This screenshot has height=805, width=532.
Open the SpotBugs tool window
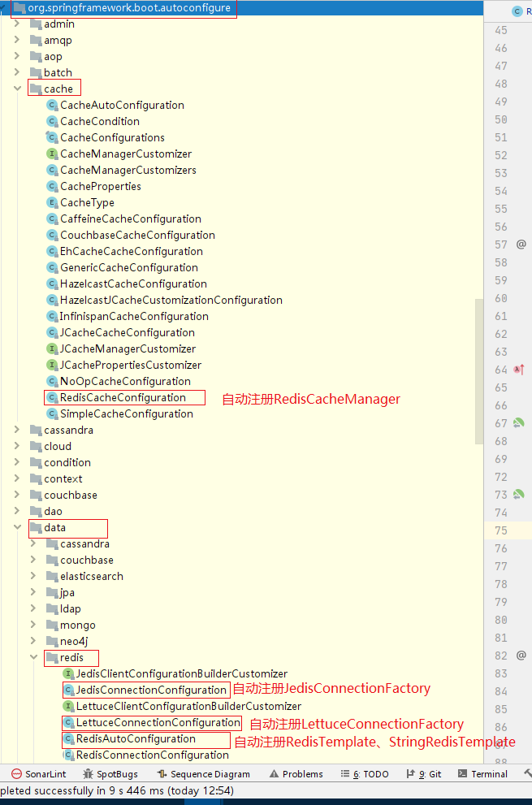coord(110,773)
